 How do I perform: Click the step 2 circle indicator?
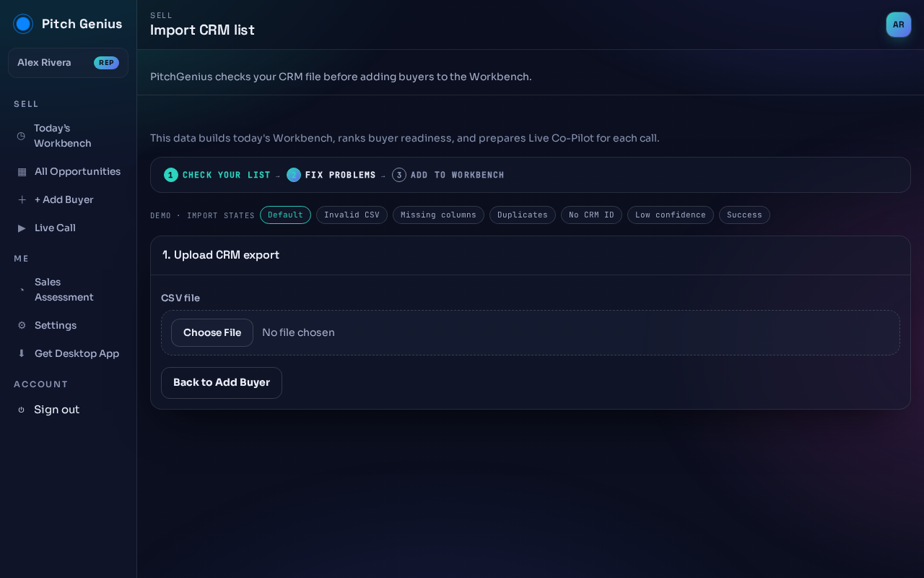[x=294, y=175]
